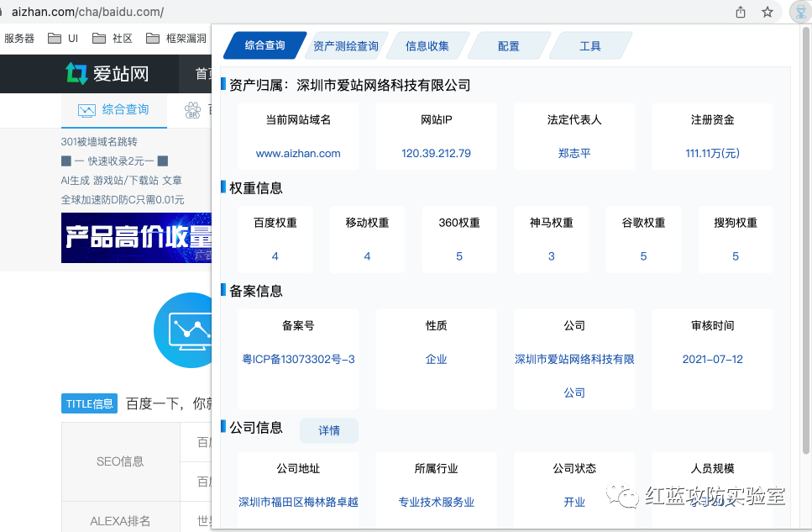
Task: Click the address 深圳市福田区梅林路卓越
Action: 298,502
